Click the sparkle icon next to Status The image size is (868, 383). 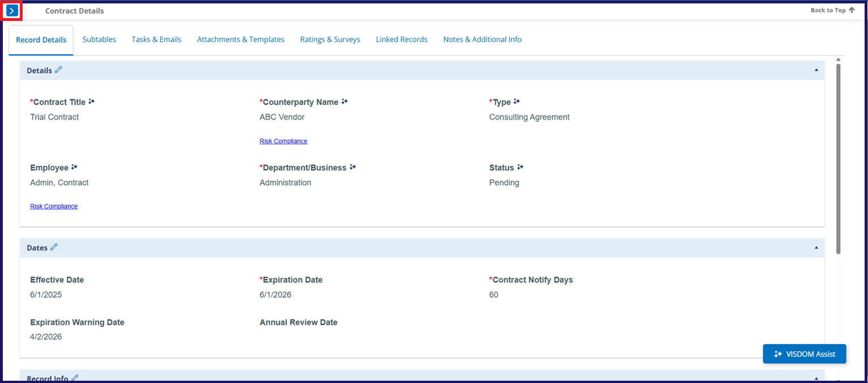coord(520,167)
